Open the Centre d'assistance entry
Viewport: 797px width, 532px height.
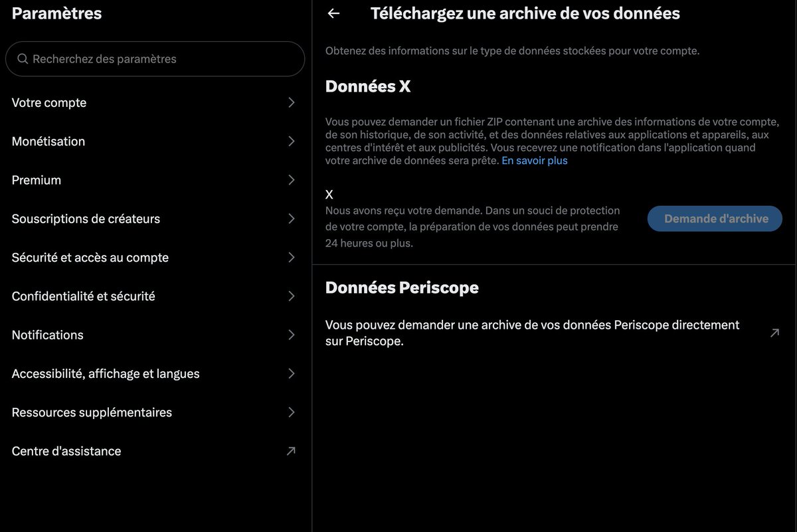pyautogui.click(x=155, y=451)
